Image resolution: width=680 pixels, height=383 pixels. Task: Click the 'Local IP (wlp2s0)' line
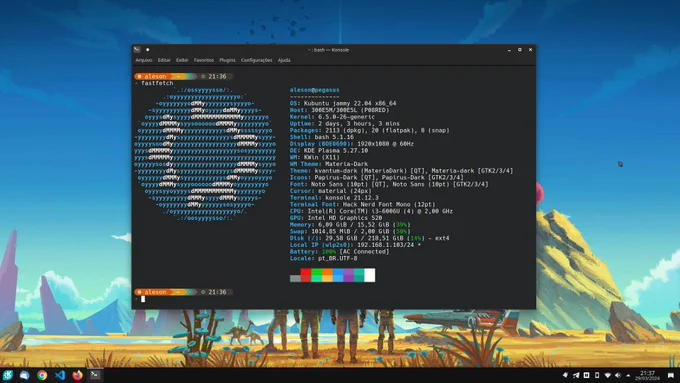[355, 245]
